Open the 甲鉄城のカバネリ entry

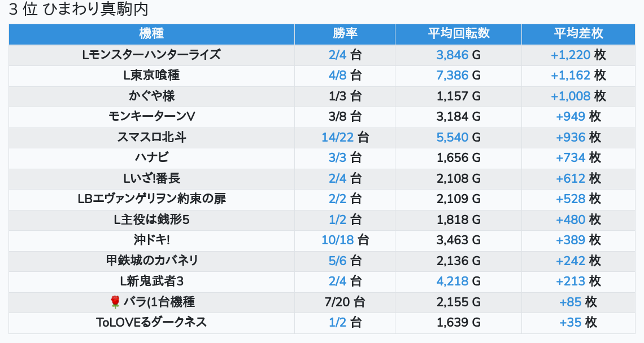[151, 261]
